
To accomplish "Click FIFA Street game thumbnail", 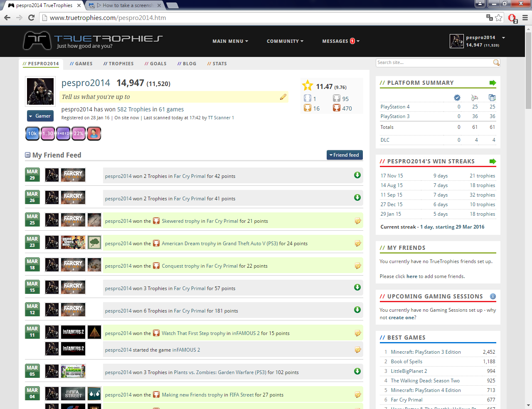I will (73, 394).
